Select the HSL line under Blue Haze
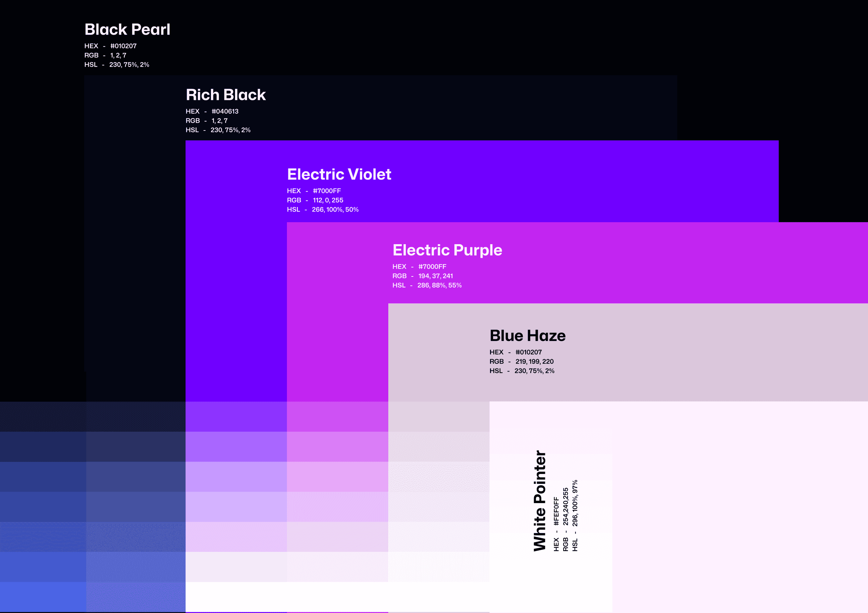Image resolution: width=868 pixels, height=613 pixels. point(522,371)
